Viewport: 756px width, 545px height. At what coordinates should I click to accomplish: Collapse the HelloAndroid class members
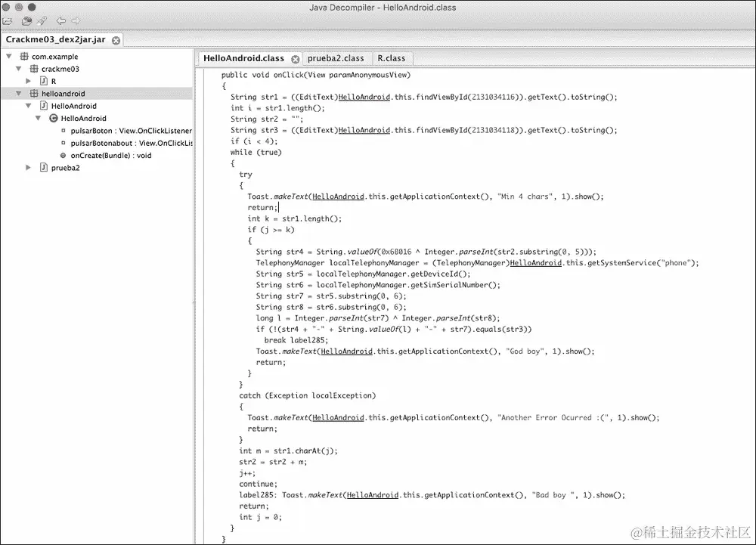pyautogui.click(x=38, y=118)
